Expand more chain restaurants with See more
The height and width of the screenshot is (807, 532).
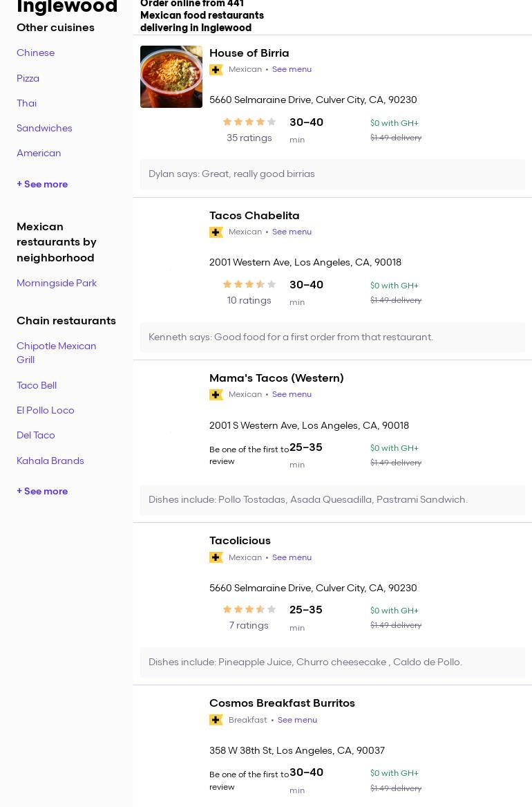click(42, 492)
